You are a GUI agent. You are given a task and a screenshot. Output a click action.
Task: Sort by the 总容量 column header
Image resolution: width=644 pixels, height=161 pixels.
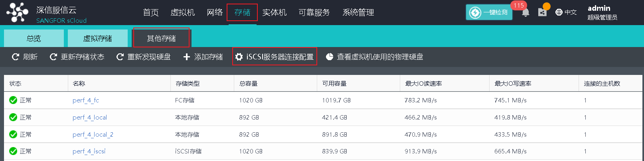(x=248, y=83)
